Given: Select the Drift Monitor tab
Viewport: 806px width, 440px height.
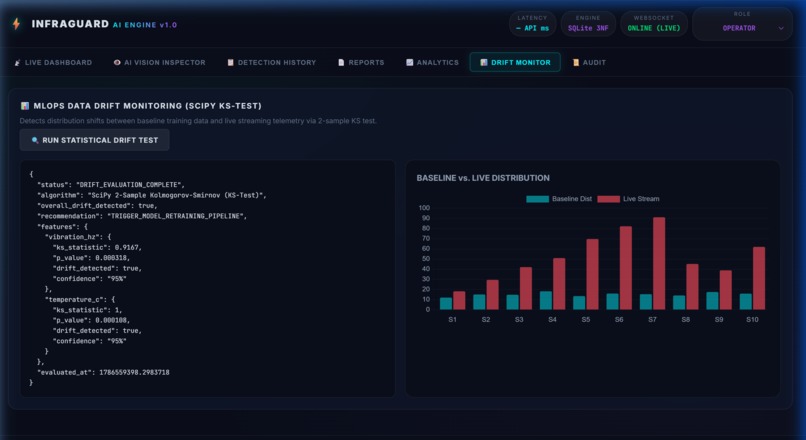Looking at the screenshot, I should [515, 63].
